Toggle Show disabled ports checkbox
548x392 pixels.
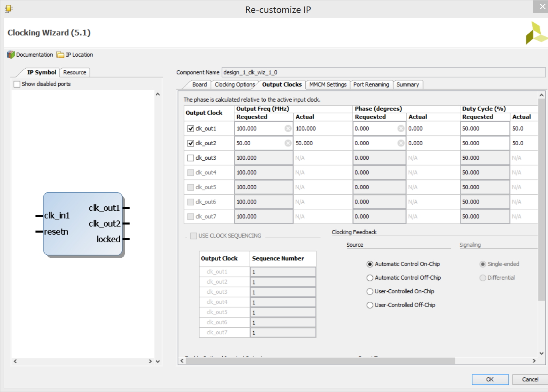17,84
